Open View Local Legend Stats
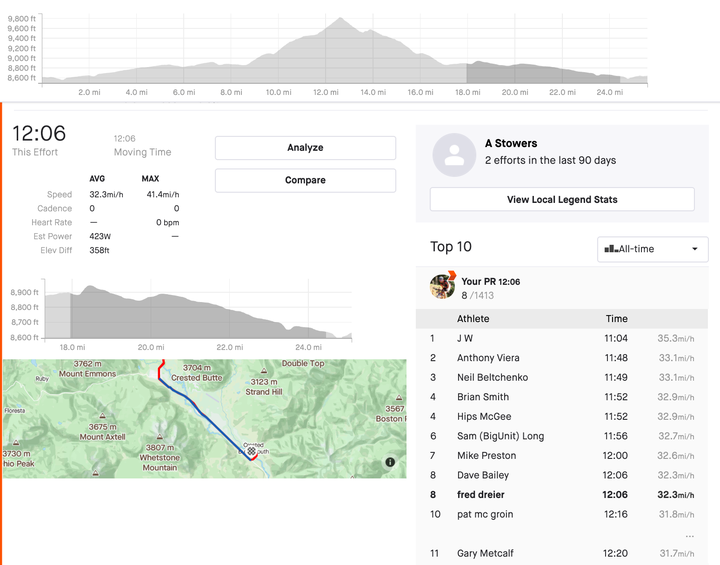This screenshot has height=565, width=720. [562, 199]
